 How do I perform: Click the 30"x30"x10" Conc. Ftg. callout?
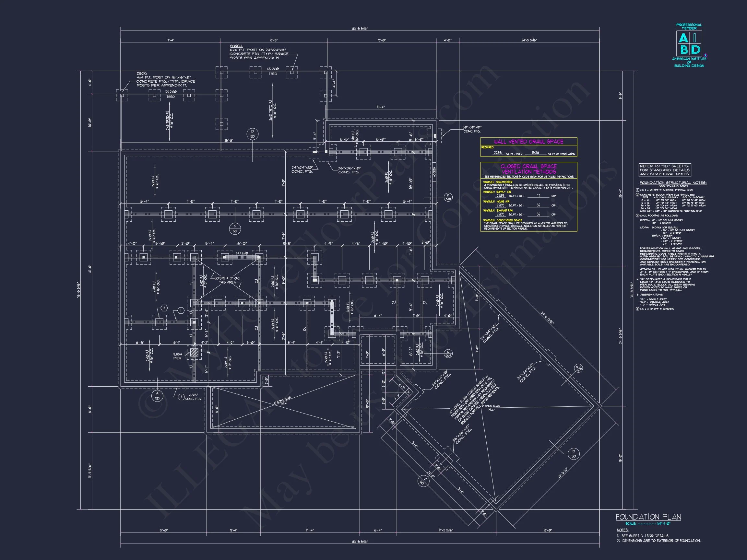pyautogui.click(x=472, y=129)
